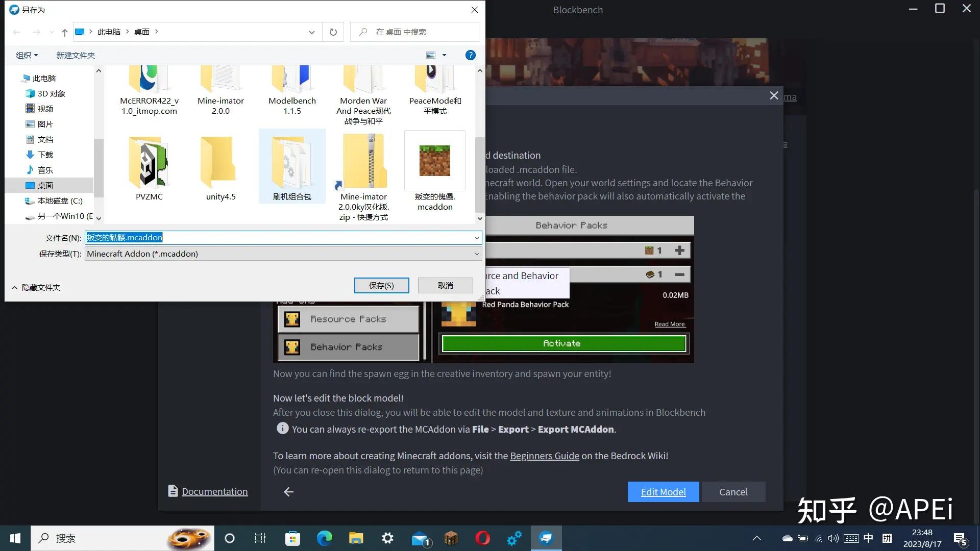Open the filename history dropdown arrow

[x=477, y=238]
